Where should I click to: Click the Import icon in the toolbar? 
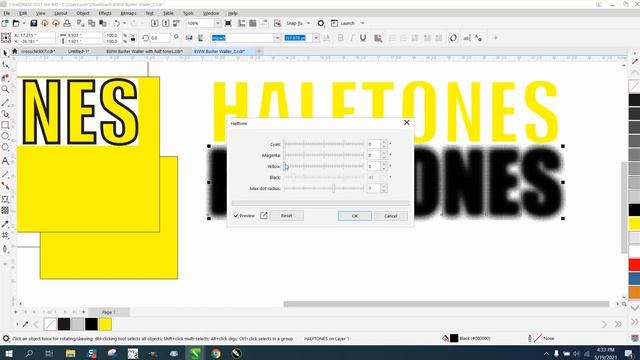pyautogui.click(x=154, y=23)
